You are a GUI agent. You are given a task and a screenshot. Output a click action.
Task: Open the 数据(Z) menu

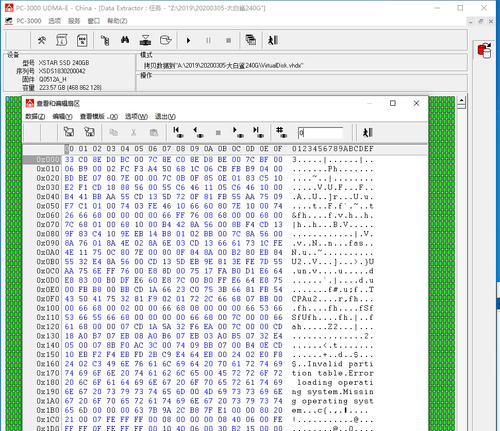click(35, 116)
